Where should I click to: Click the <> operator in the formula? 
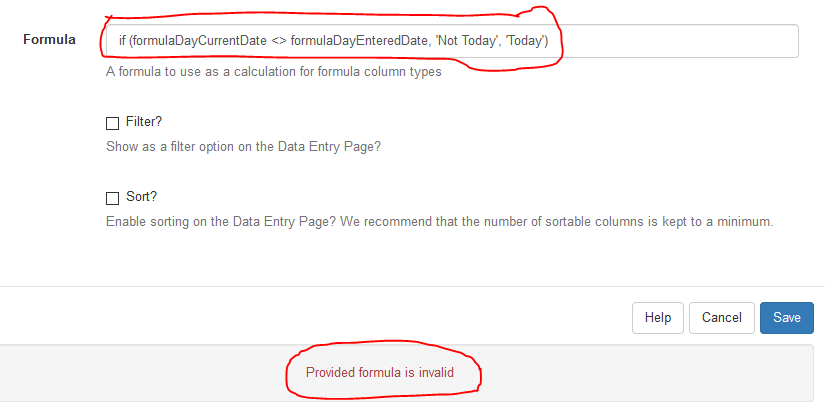coord(279,41)
